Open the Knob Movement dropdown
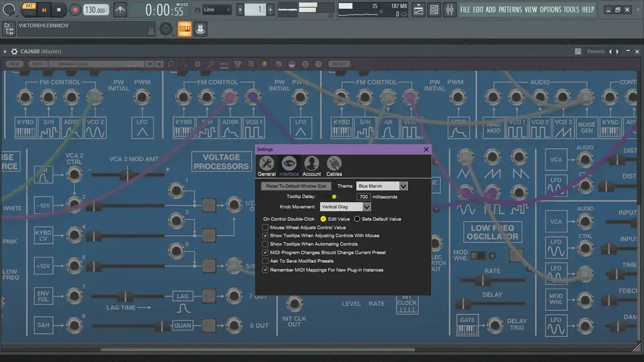644x362 pixels. point(345,207)
